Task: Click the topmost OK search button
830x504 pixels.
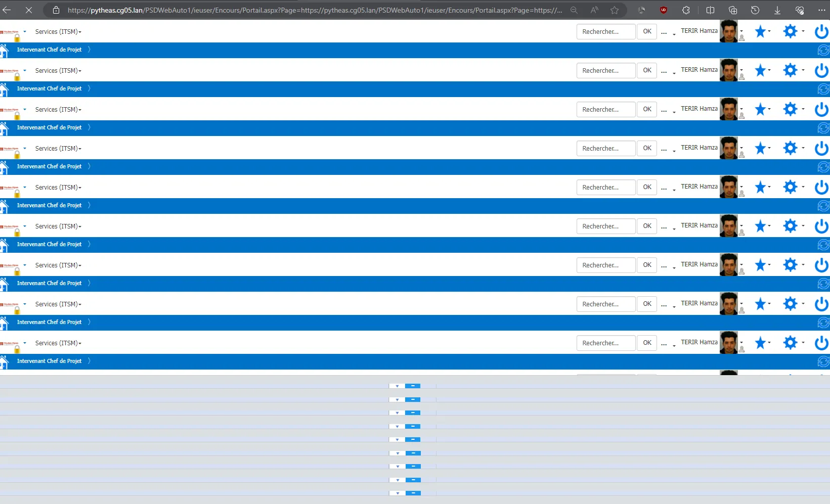Action: (x=647, y=31)
